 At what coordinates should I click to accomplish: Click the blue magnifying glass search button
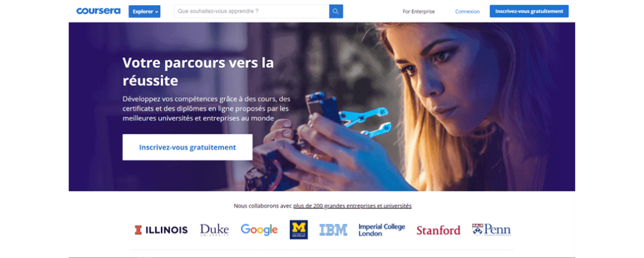(336, 12)
